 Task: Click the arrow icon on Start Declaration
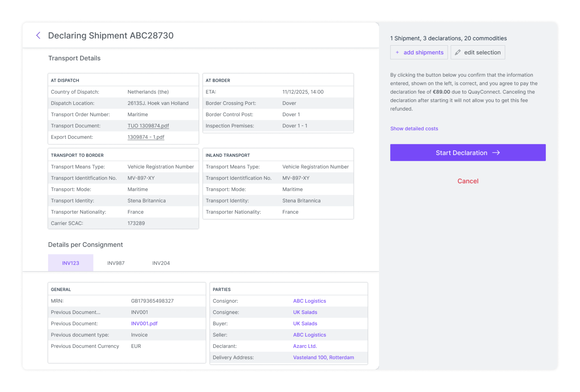tap(496, 153)
